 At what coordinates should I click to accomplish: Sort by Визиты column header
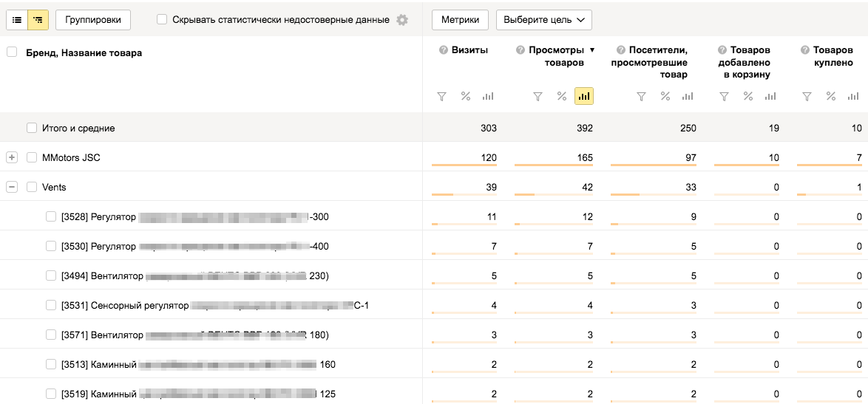tap(469, 49)
